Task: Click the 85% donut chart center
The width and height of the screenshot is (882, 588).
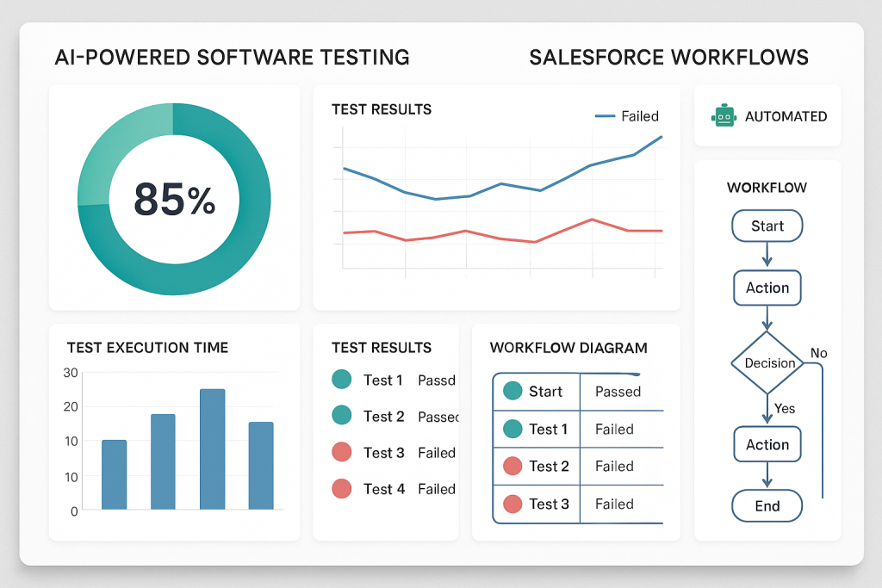Action: click(x=174, y=199)
